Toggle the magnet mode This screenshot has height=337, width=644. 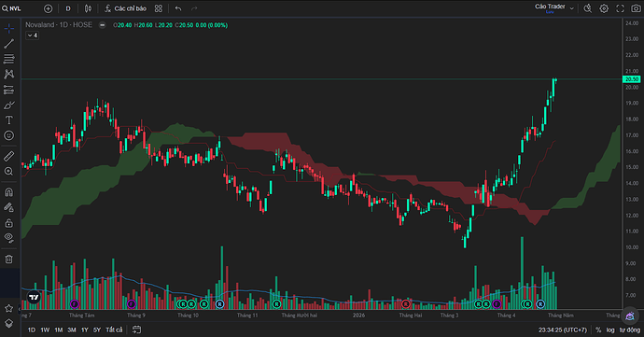8,192
